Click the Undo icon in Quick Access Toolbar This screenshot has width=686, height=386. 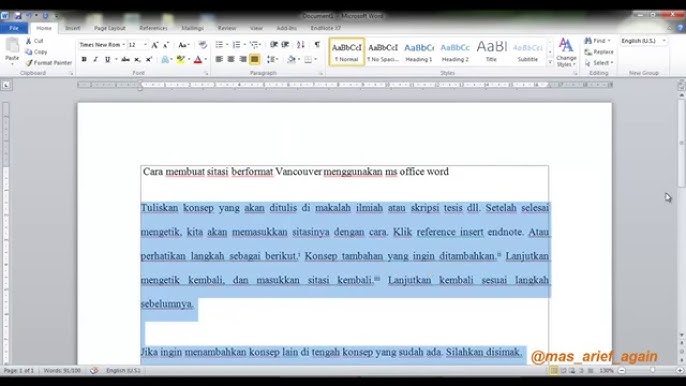[x=29, y=16]
